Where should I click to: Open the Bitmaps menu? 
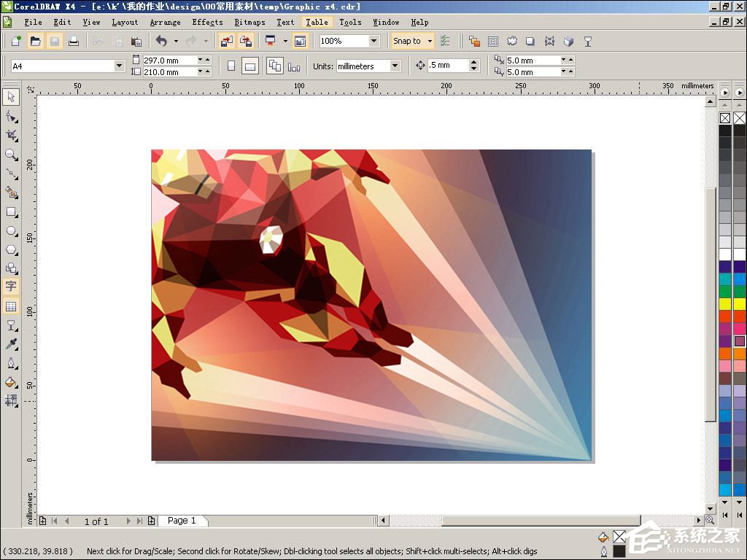pyautogui.click(x=249, y=23)
